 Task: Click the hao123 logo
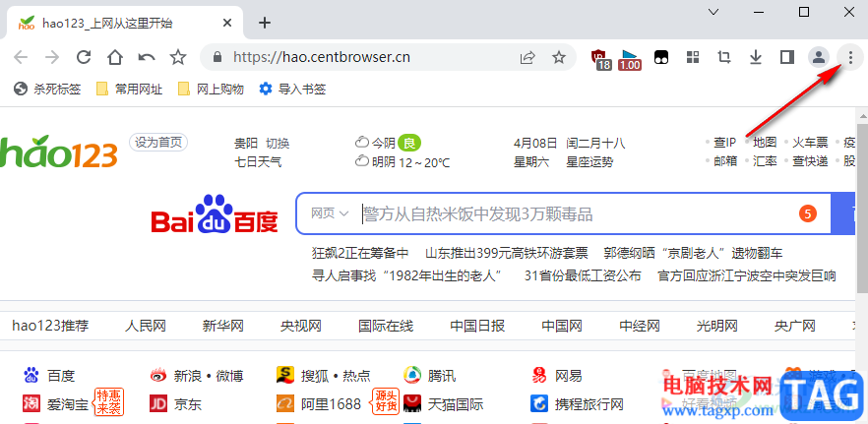(59, 152)
